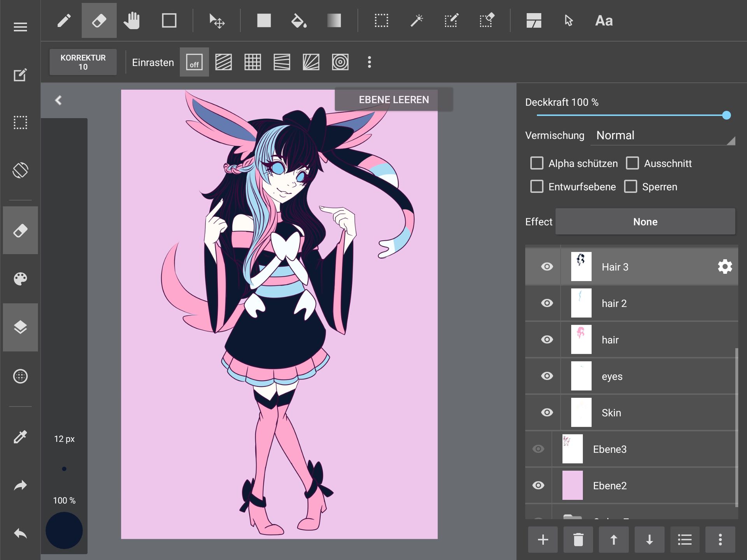Image resolution: width=747 pixels, height=560 pixels.
Task: Undo with the back arrow
Action: pos(20,534)
